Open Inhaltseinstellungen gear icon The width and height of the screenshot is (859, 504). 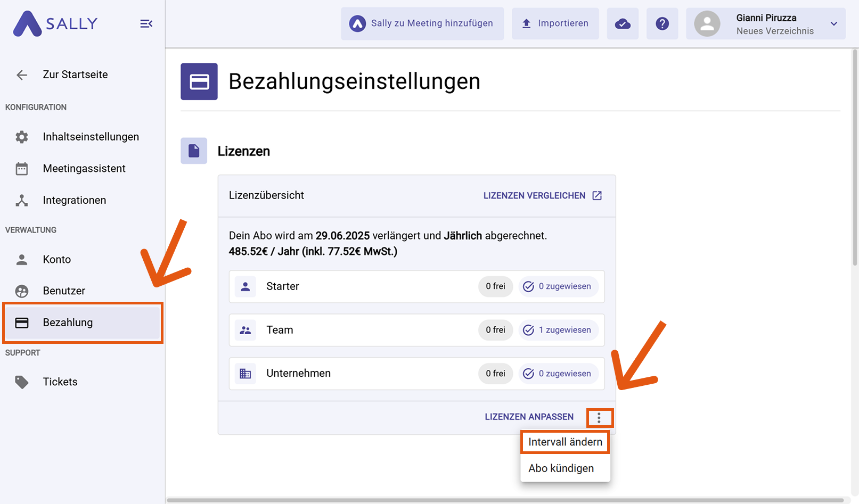pyautogui.click(x=22, y=137)
